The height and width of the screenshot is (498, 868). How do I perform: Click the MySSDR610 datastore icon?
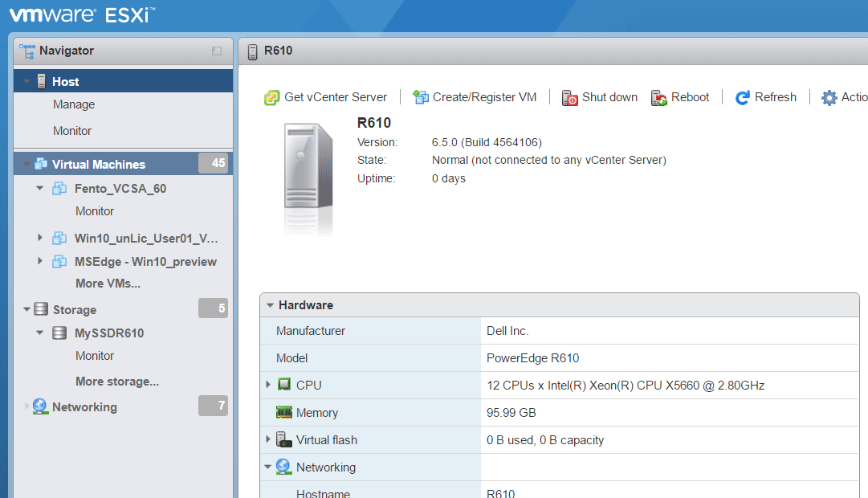coord(59,333)
